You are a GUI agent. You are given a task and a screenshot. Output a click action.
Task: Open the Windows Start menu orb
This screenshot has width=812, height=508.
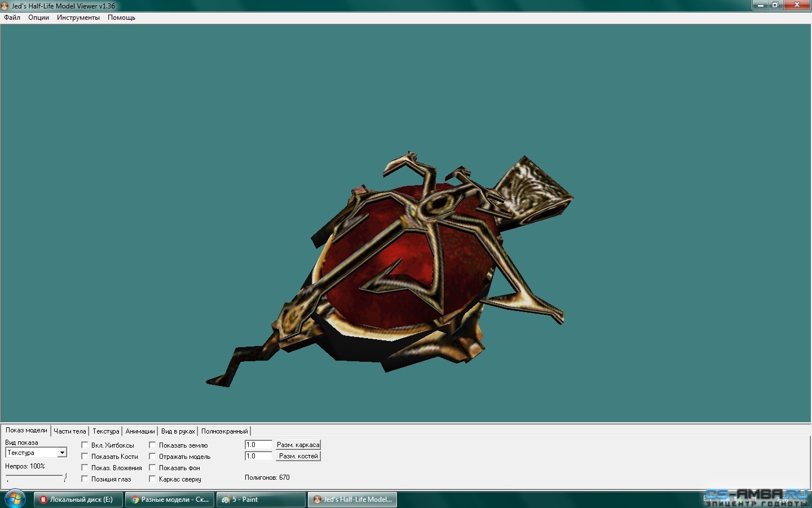pos(14,499)
